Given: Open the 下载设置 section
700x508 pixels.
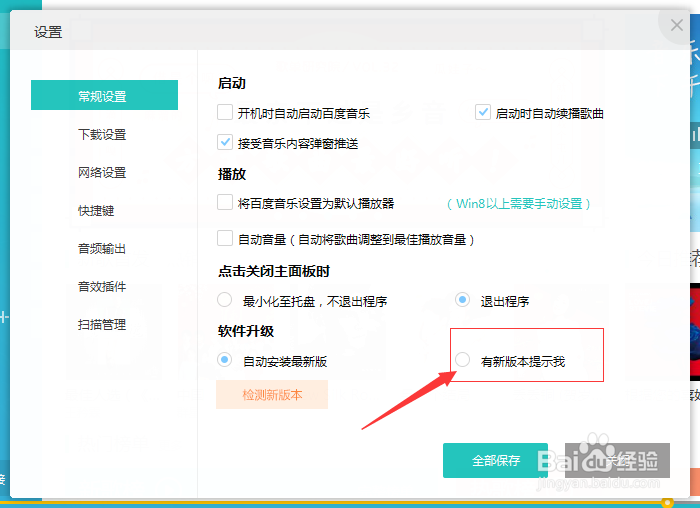Looking at the screenshot, I should tap(102, 134).
